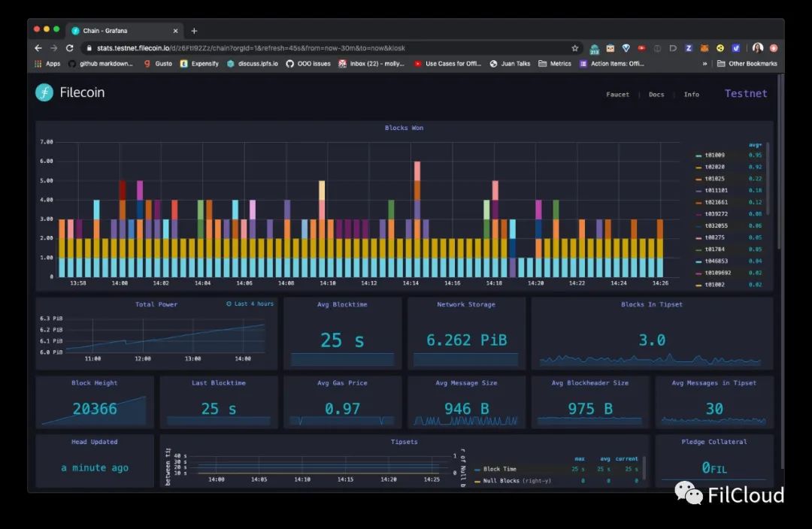This screenshot has width=812, height=529.
Task: Click the browser forward arrow
Action: click(x=54, y=48)
